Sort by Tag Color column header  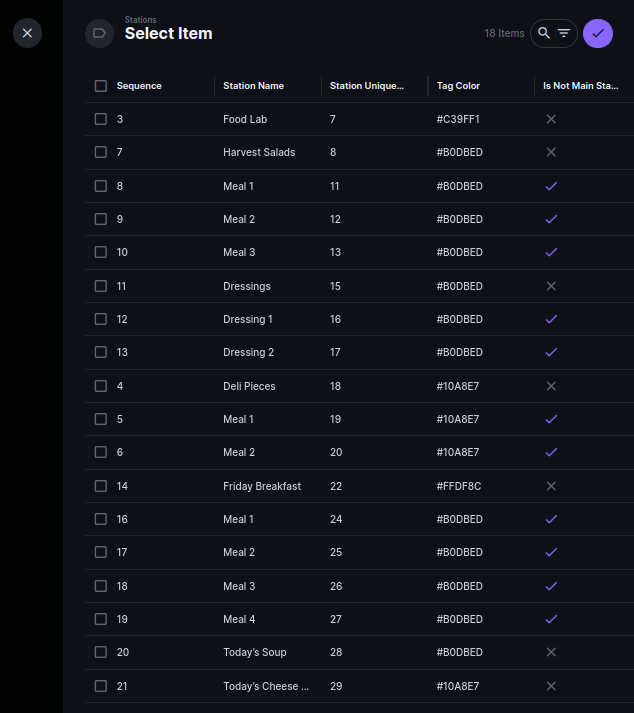[x=458, y=86]
